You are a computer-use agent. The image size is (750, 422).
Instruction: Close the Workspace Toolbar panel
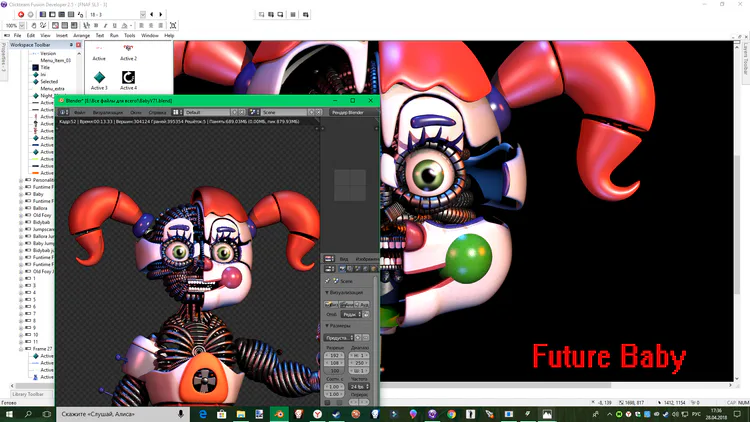click(78, 45)
